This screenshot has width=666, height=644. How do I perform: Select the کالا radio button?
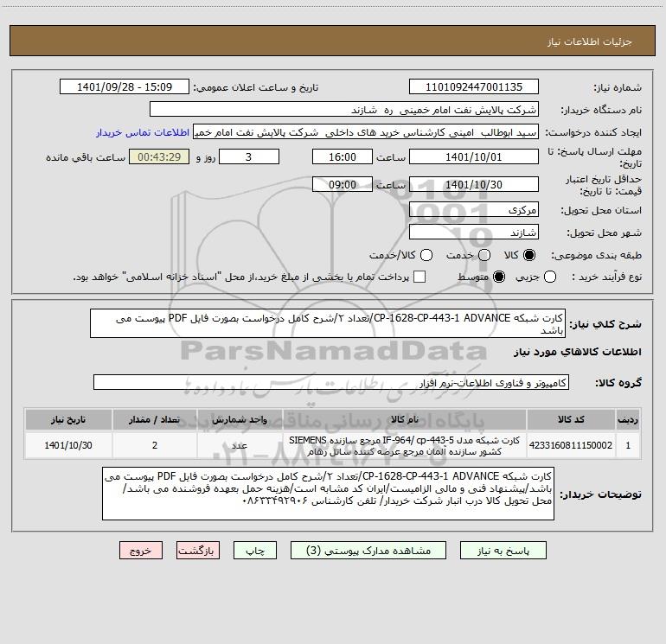[x=529, y=255]
